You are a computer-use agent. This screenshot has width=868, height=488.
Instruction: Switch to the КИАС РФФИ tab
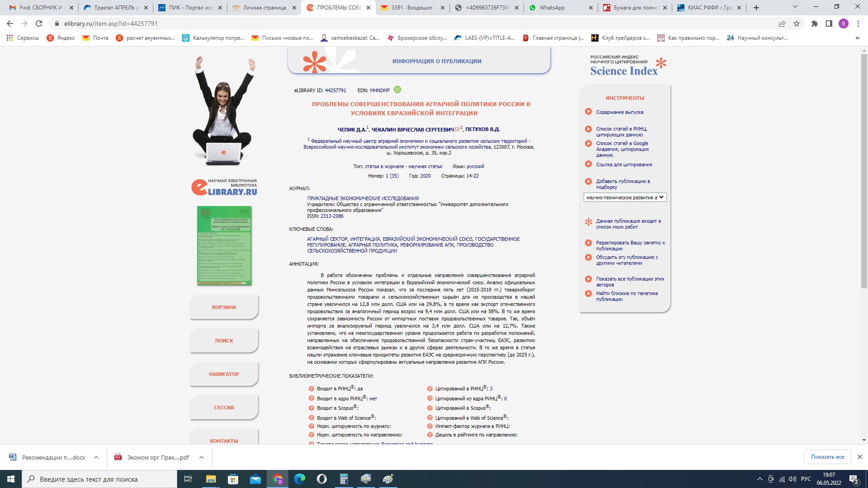(709, 8)
